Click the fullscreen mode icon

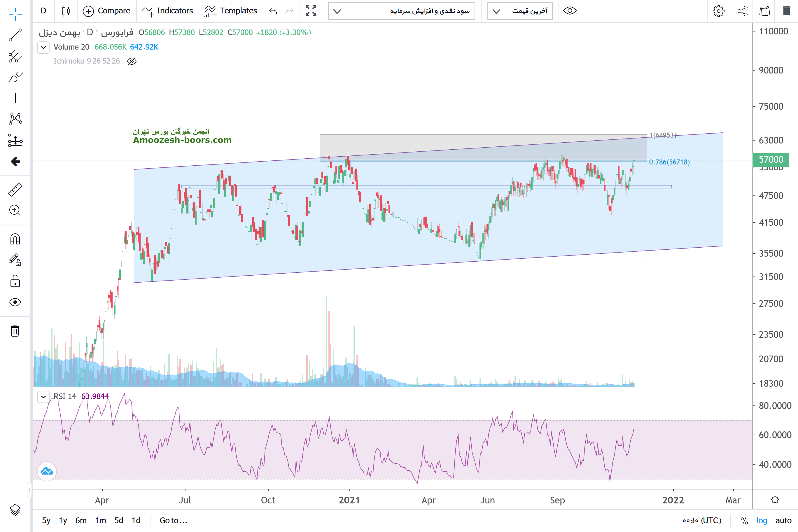310,11
